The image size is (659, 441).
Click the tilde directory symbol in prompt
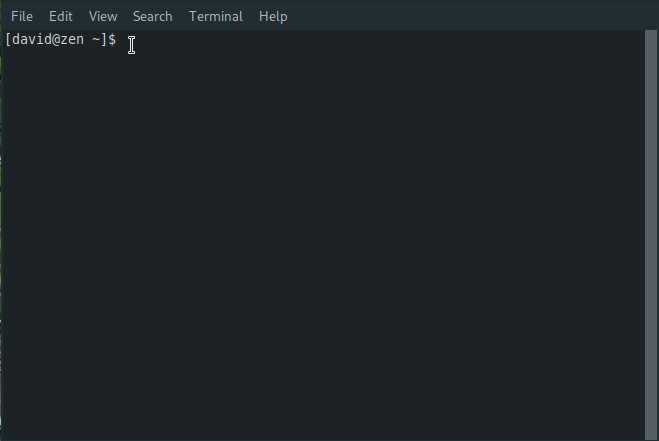tap(96, 40)
